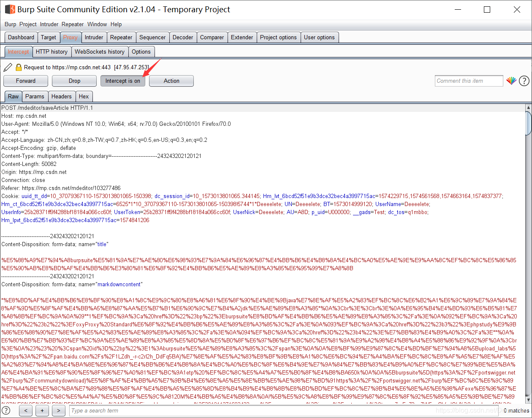Click the scrollbar up arrow in request editor

[x=528, y=107]
